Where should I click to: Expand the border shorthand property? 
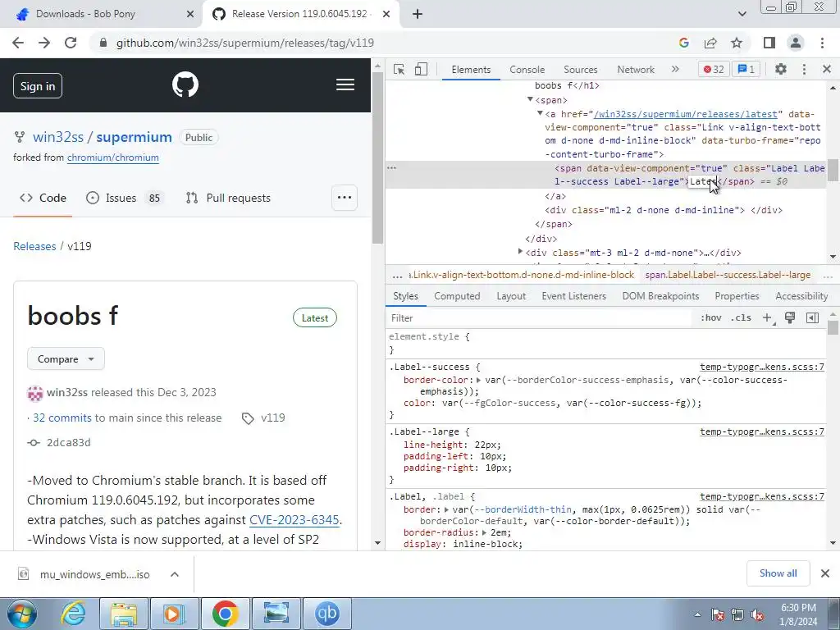[x=446, y=509]
